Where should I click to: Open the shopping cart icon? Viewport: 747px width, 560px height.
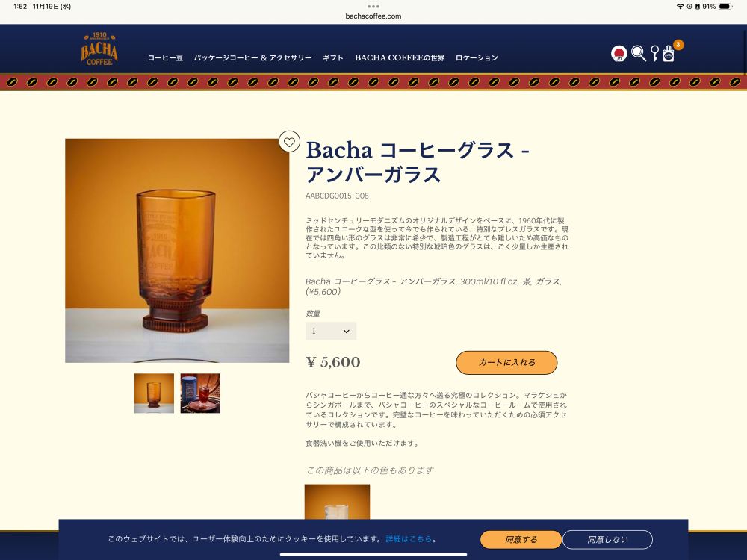click(669, 53)
